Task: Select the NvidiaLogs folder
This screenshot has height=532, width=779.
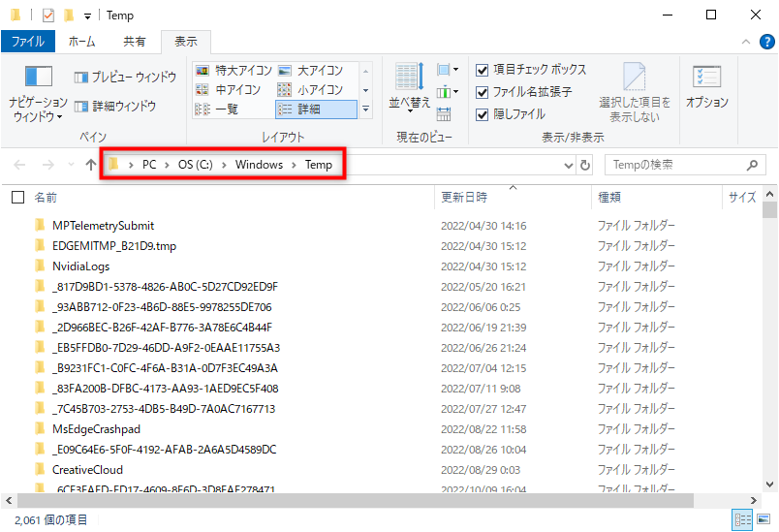Action: [80, 266]
